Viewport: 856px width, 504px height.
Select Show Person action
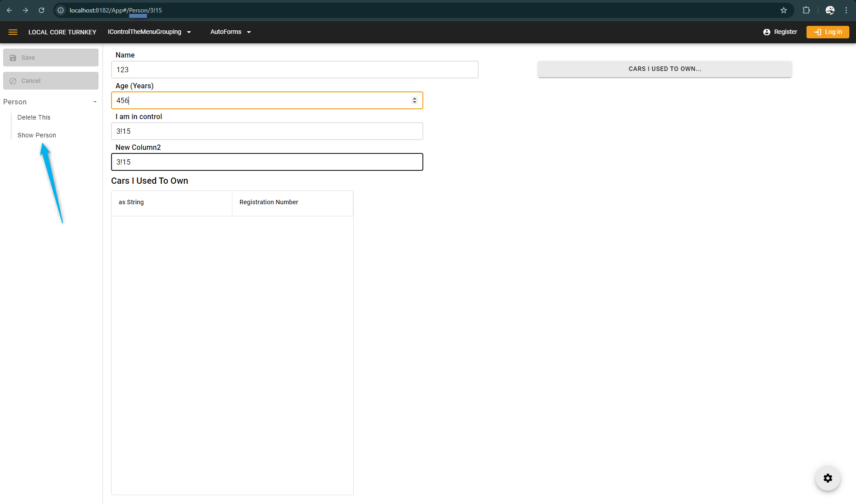pos(37,135)
